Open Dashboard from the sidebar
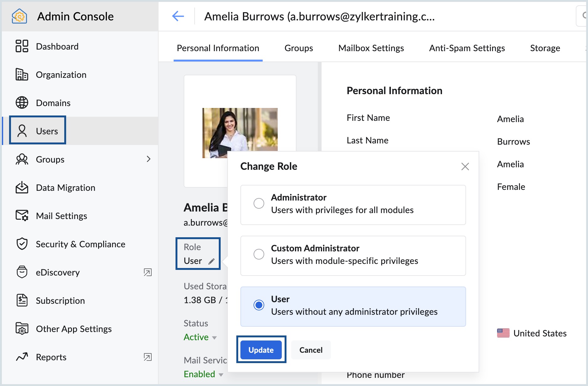Screen dimensions: 588x386 pyautogui.click(x=80, y=46)
